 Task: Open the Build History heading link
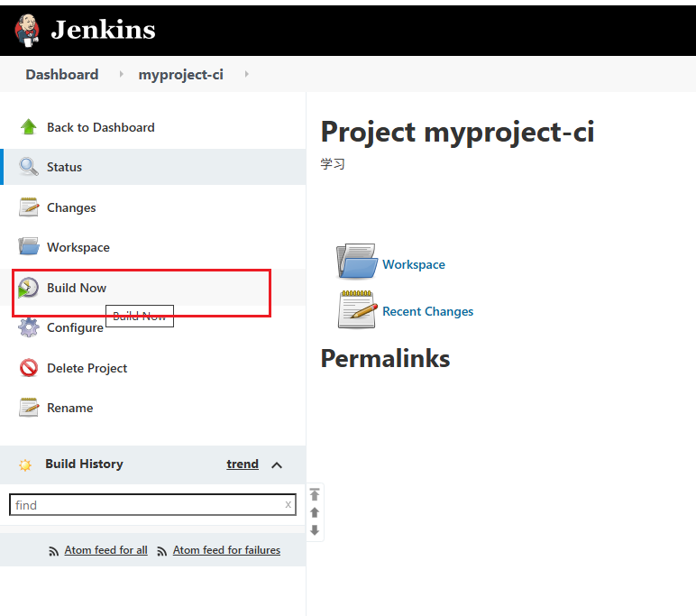tap(84, 464)
